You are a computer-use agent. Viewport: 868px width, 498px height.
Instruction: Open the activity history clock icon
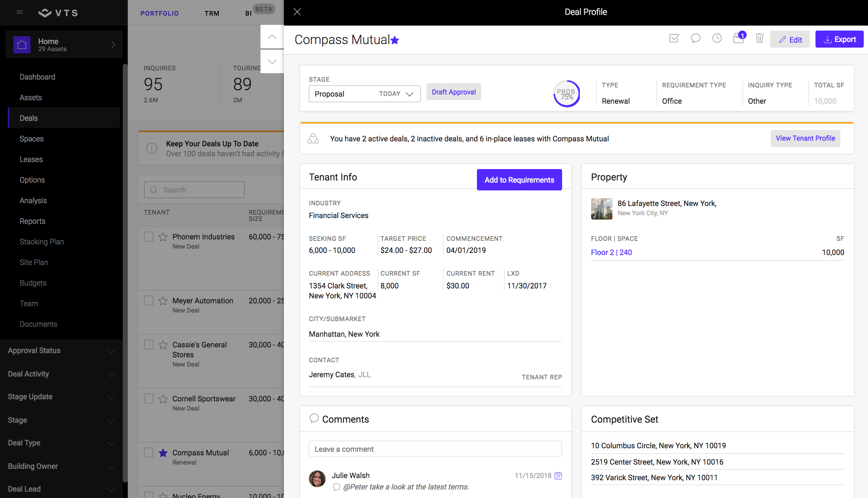(x=717, y=38)
